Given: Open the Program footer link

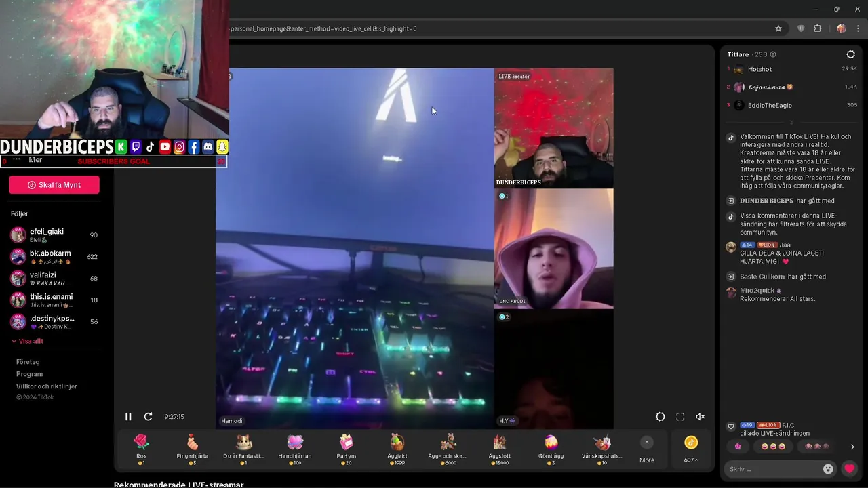Looking at the screenshot, I should (x=29, y=374).
